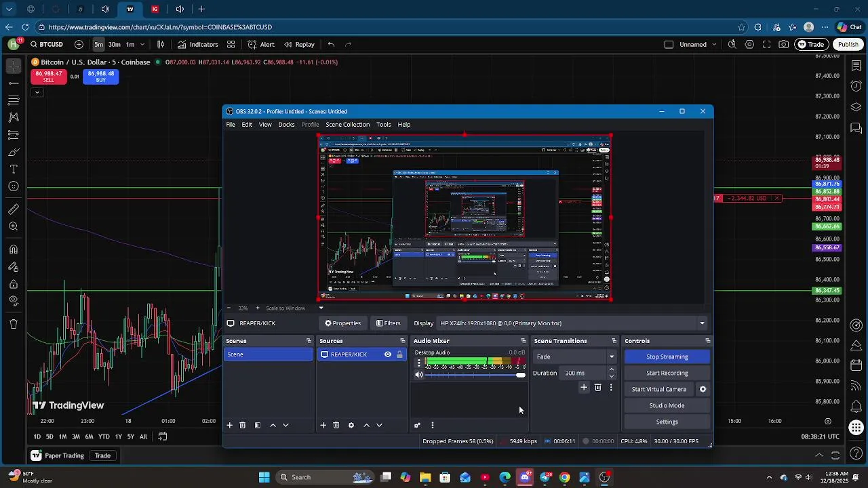Take a chart snapshot with camera icon
This screenshot has width=868, height=488.
(784, 45)
